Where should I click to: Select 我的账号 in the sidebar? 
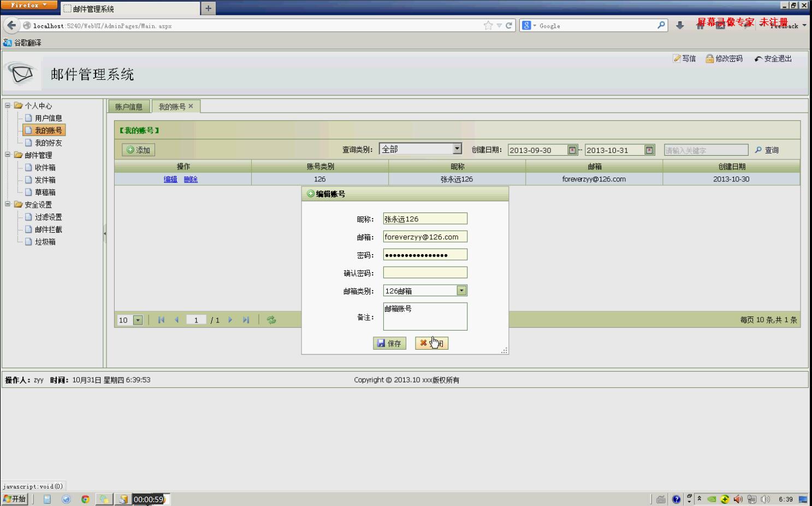[x=44, y=130]
